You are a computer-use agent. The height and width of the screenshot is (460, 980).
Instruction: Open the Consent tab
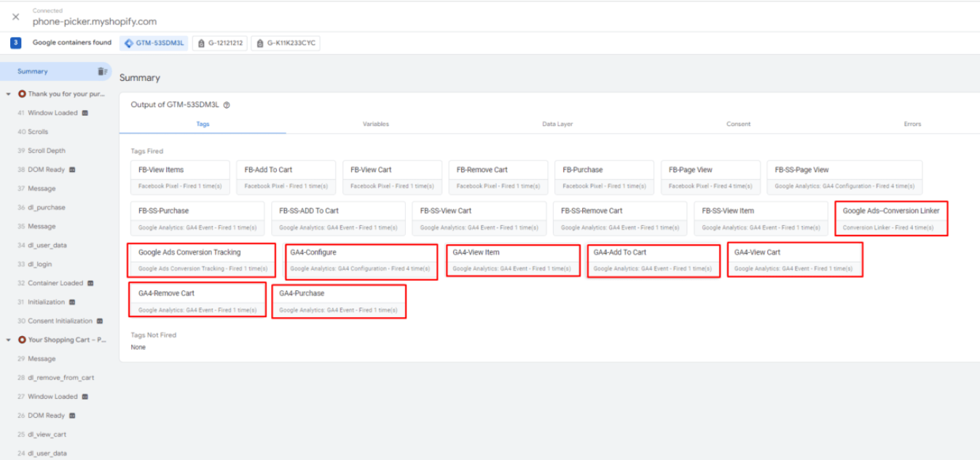(738, 124)
